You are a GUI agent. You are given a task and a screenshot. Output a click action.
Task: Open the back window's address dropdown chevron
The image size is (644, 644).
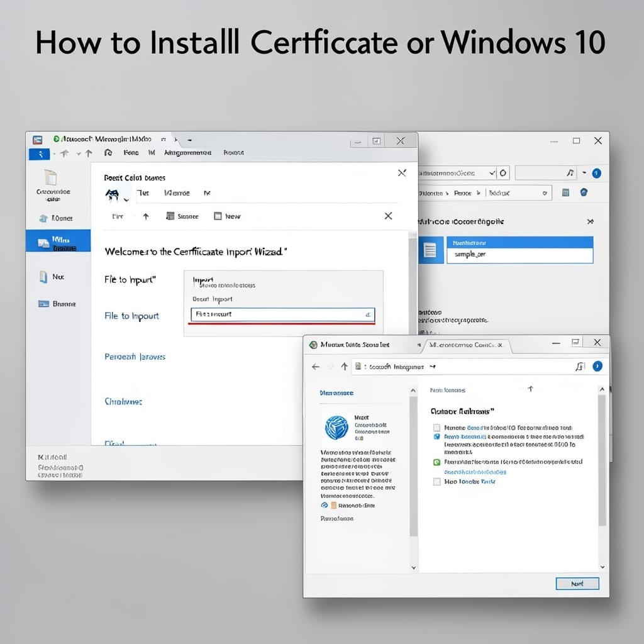(x=492, y=173)
